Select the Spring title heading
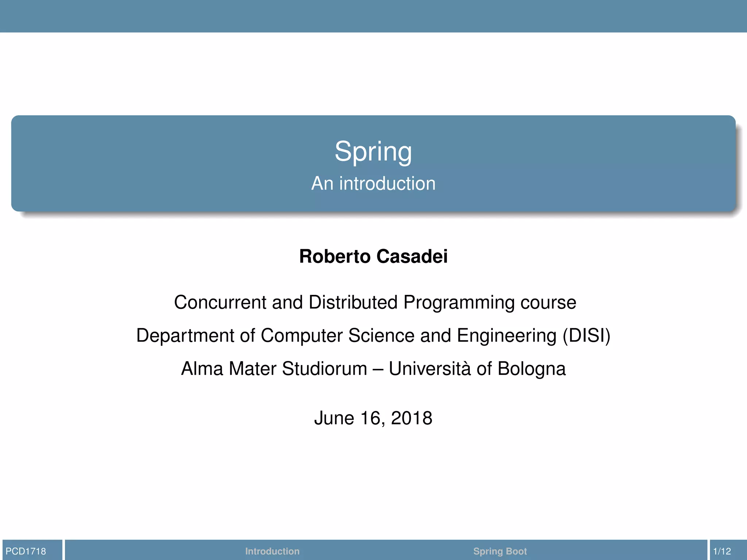The image size is (747, 560). [x=373, y=152]
